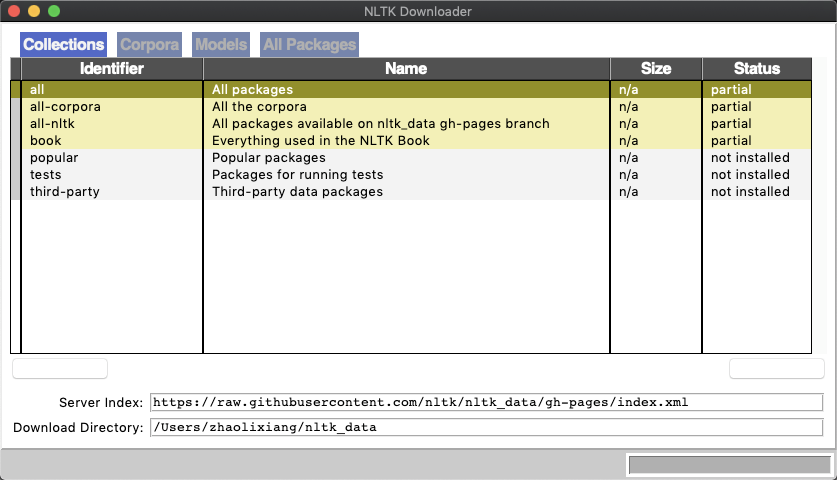Screen dimensions: 837x480
Task: Click 'Third-party data packages' cell
Action: click(x=297, y=192)
